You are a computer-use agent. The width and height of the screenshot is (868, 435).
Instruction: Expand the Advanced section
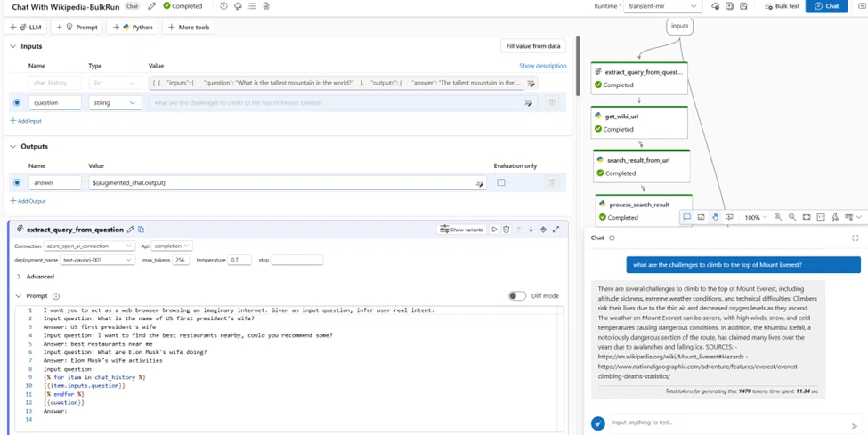pos(36,276)
